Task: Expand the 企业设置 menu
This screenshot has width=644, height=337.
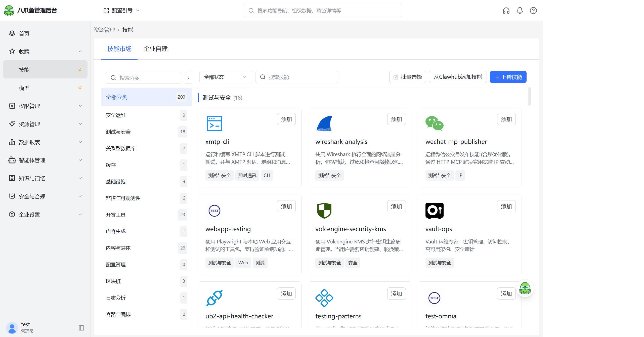Action: click(x=80, y=215)
